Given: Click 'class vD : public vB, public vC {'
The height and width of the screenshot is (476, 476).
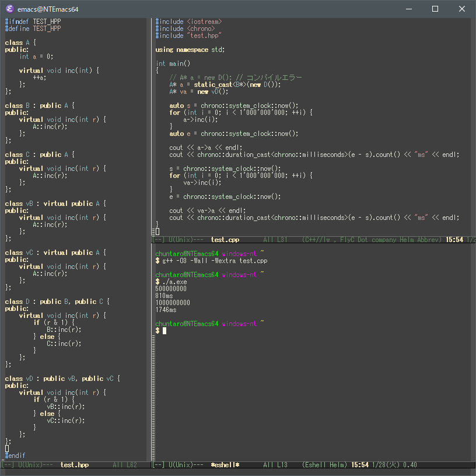Looking at the screenshot, I should [62, 379].
